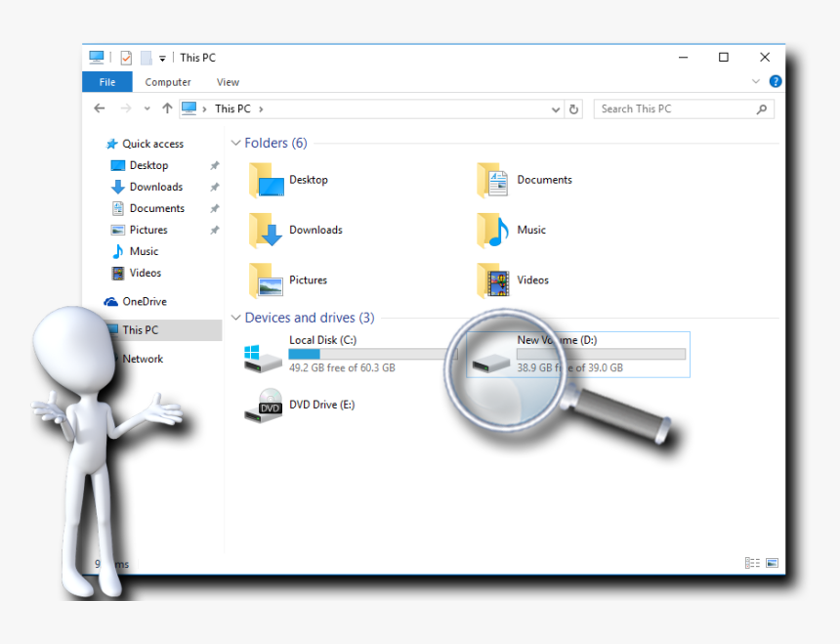Switch to details view in the status bar

[751, 562]
